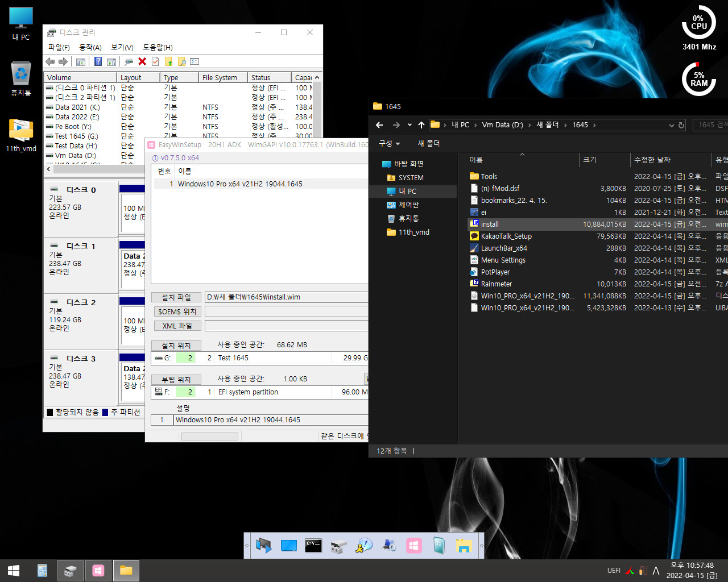Open the 11th_vmd desktop folder icon

pos(21,135)
